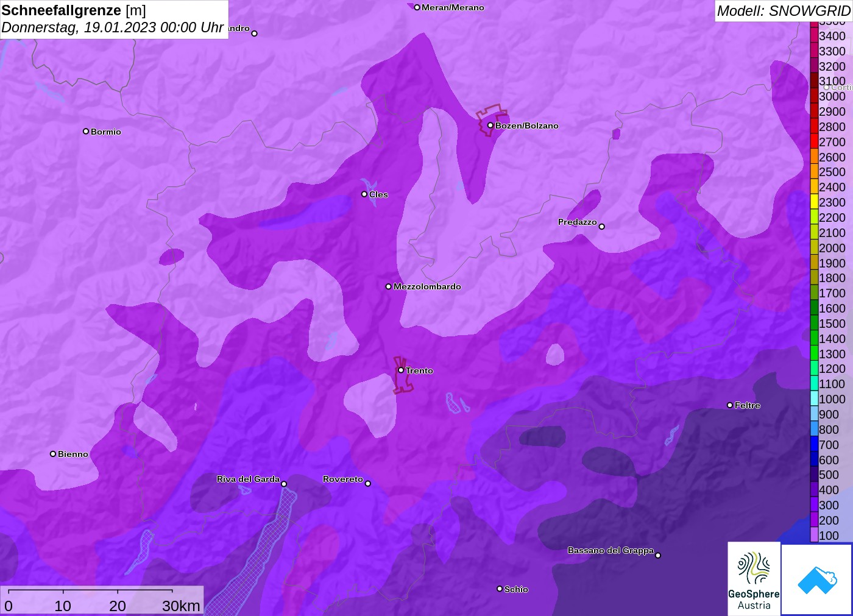Screen dimensions: 853x616
Task: Click the 30km scale label
Action: coord(181,606)
